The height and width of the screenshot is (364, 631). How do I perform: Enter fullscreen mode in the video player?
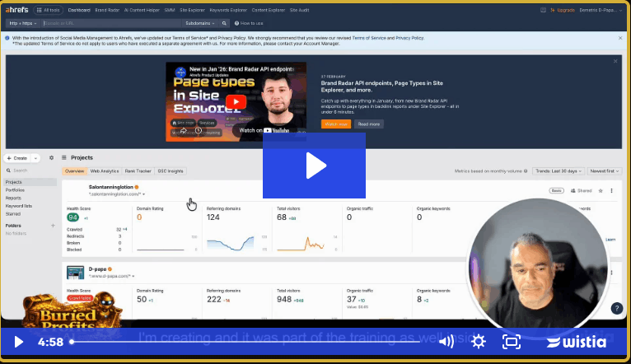pos(511,342)
